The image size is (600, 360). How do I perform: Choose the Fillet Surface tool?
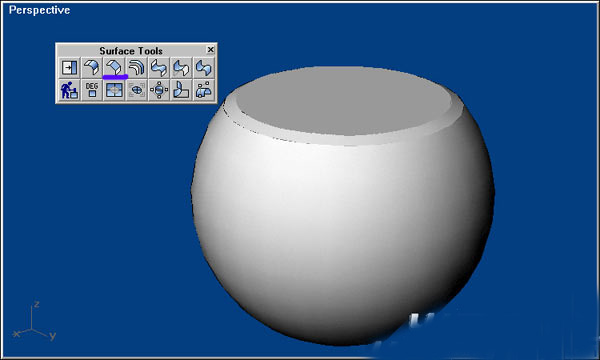[x=92, y=68]
